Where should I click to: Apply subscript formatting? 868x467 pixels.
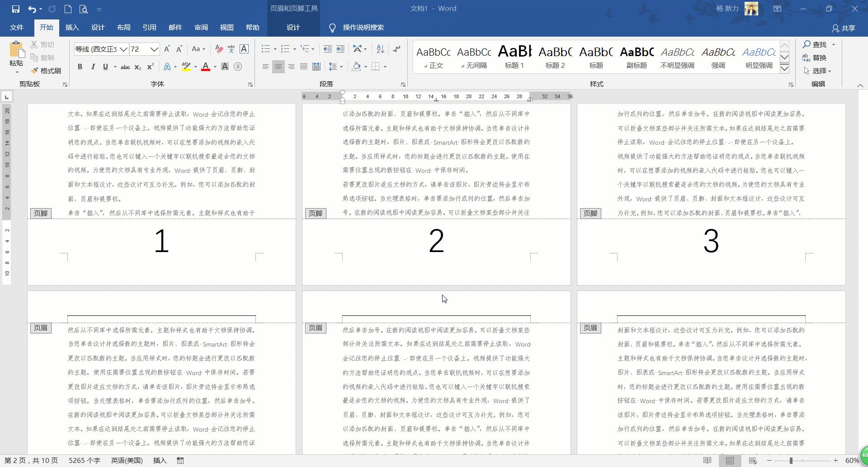tap(137, 67)
